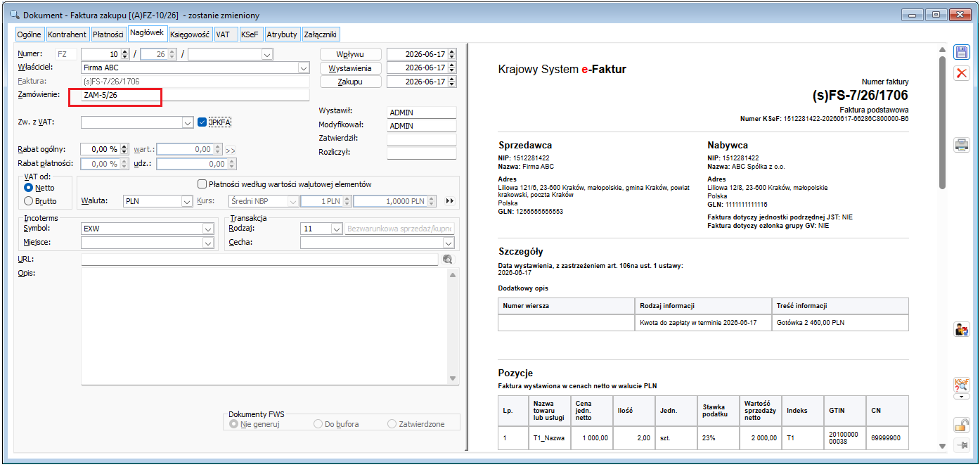This screenshot has width=980, height=467.
Task: Open the Płatności tab
Action: [108, 34]
